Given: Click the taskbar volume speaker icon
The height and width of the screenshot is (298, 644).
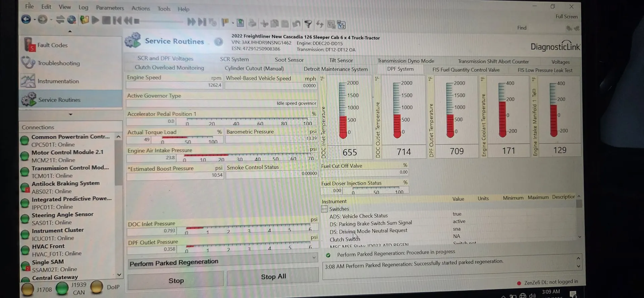Looking at the screenshot, I should click(532, 296).
